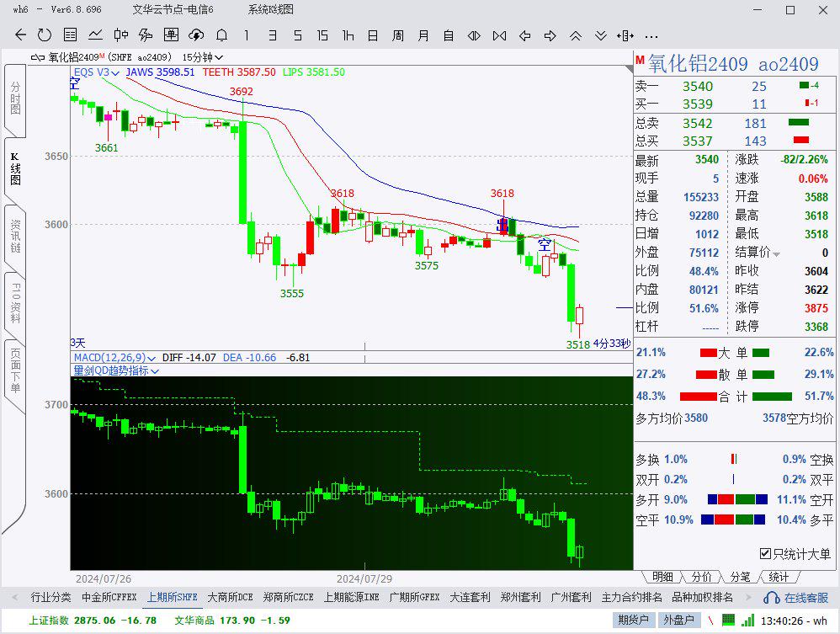Select the 15-minute period toolbar button
The width and height of the screenshot is (840, 634).
(322, 35)
